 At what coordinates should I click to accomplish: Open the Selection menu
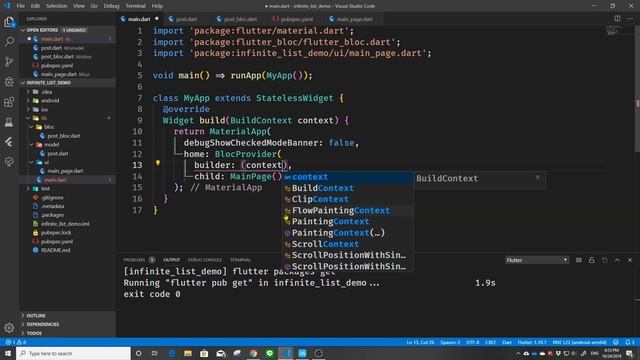point(56,6)
